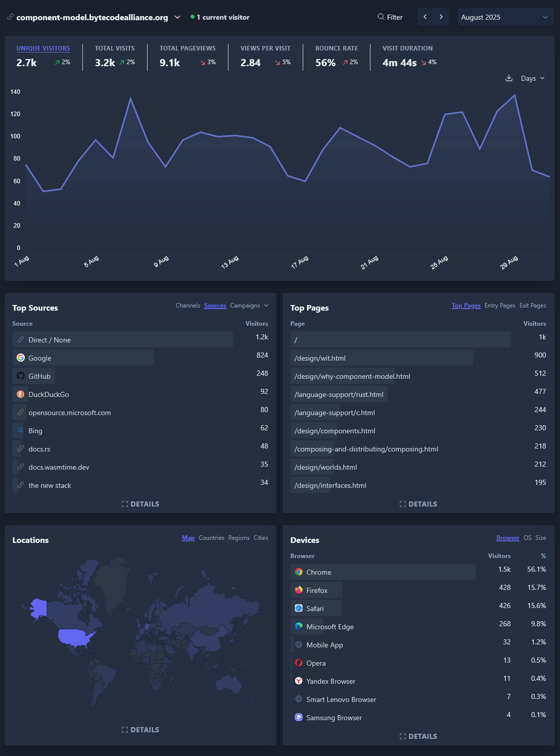
Task: Click the Filter search icon
Action: point(381,17)
